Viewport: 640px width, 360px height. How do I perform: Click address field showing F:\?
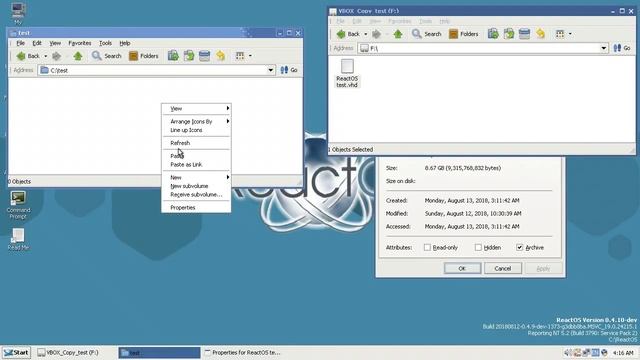tap(483, 48)
